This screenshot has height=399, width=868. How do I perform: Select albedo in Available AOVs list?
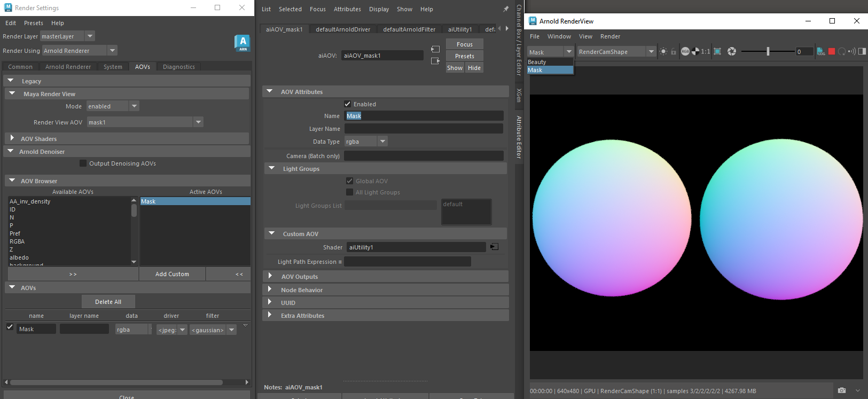click(x=19, y=257)
